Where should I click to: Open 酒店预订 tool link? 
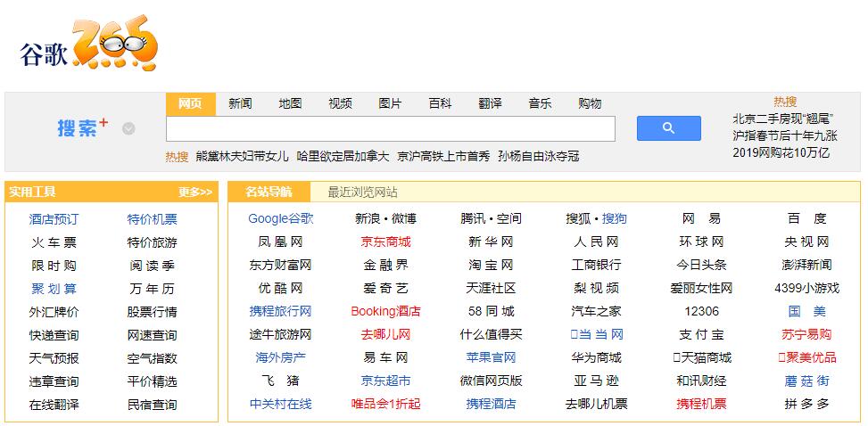tap(54, 219)
